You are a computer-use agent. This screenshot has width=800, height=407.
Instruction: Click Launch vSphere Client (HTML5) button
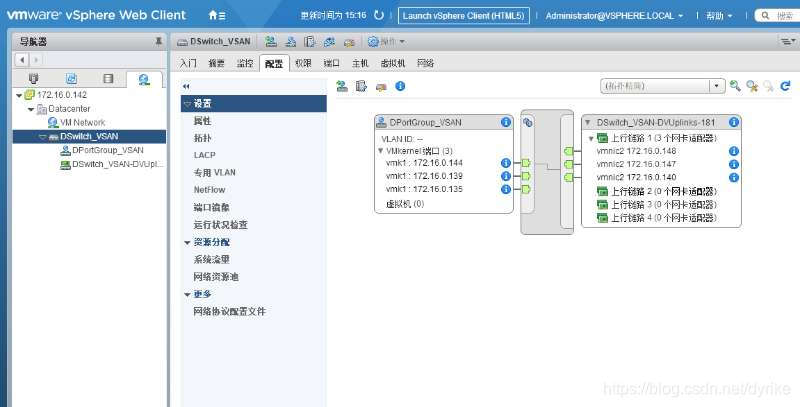pyautogui.click(x=463, y=16)
